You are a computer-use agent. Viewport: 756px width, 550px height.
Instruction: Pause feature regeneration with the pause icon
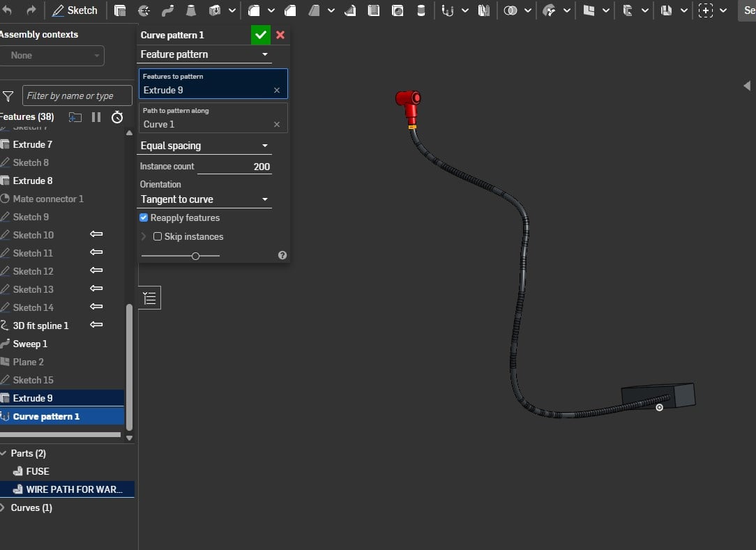pyautogui.click(x=96, y=117)
